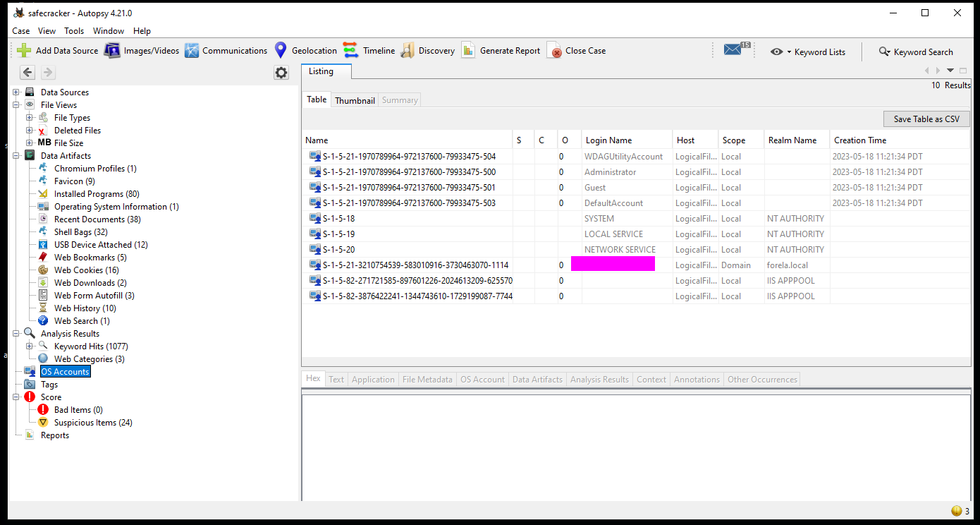
Task: Select USB Device Attached (12)
Action: (101, 245)
